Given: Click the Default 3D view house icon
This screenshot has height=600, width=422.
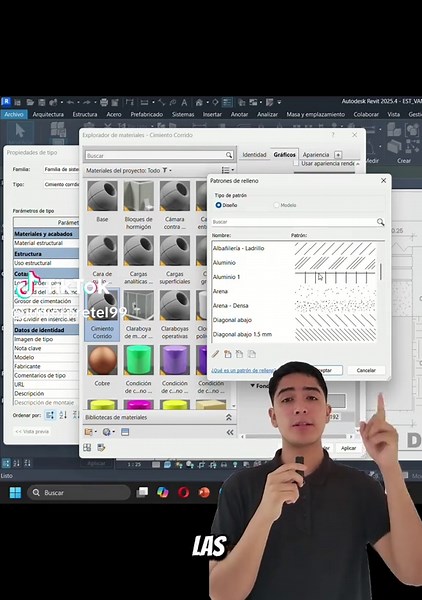Looking at the screenshot, I should click(199, 103).
